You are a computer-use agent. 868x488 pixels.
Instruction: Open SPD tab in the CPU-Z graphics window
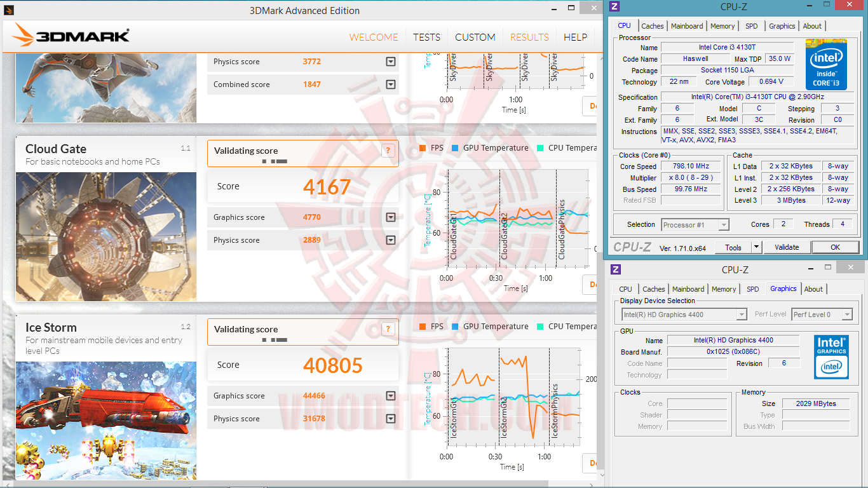pyautogui.click(x=753, y=289)
